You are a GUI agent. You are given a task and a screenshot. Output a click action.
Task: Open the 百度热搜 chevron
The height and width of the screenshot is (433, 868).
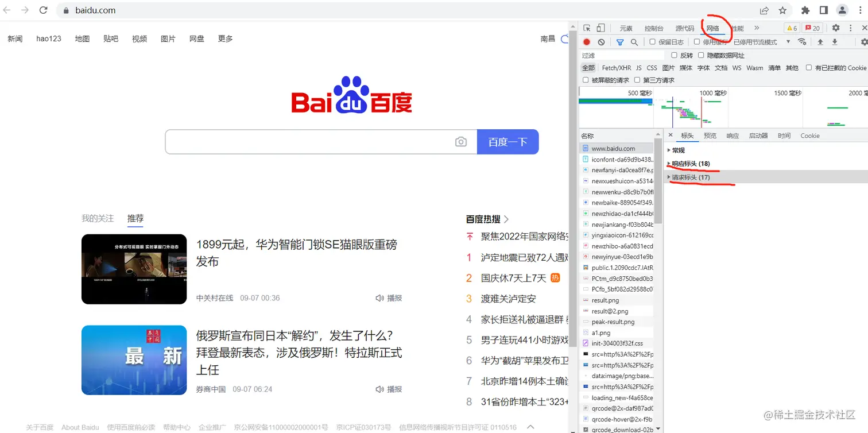[506, 219]
